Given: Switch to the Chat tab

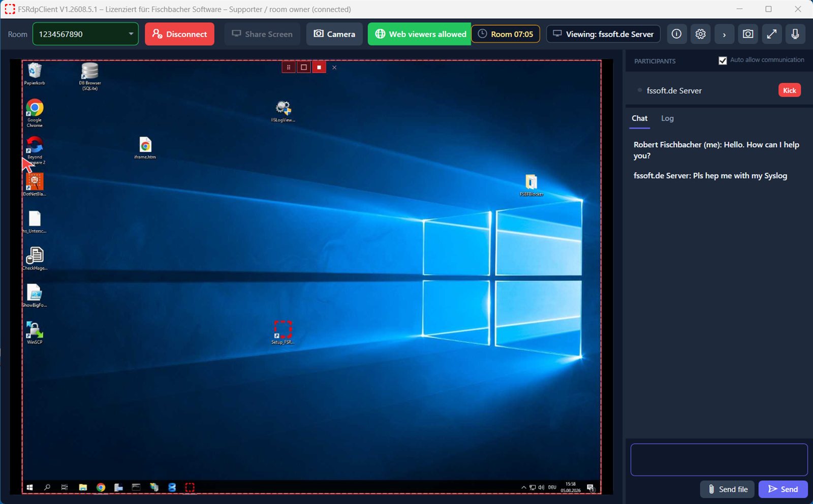Looking at the screenshot, I should tap(639, 118).
